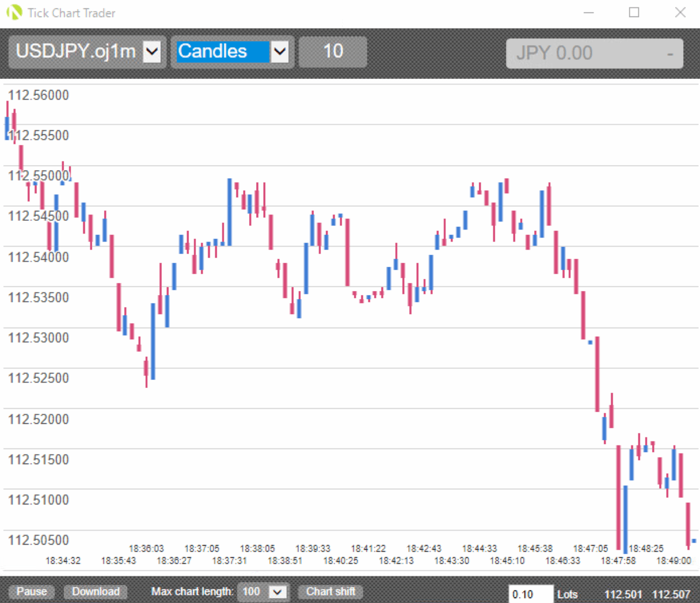Expand the USDJPY.oj1m symbol dropdown arrow
The image size is (700, 603).
[x=152, y=52]
